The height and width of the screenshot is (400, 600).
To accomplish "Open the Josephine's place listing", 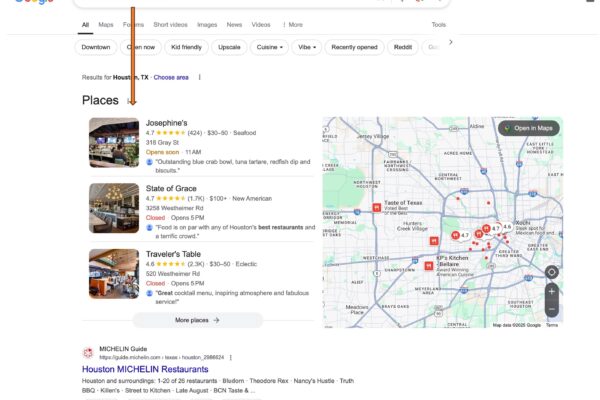I will pyautogui.click(x=166, y=123).
